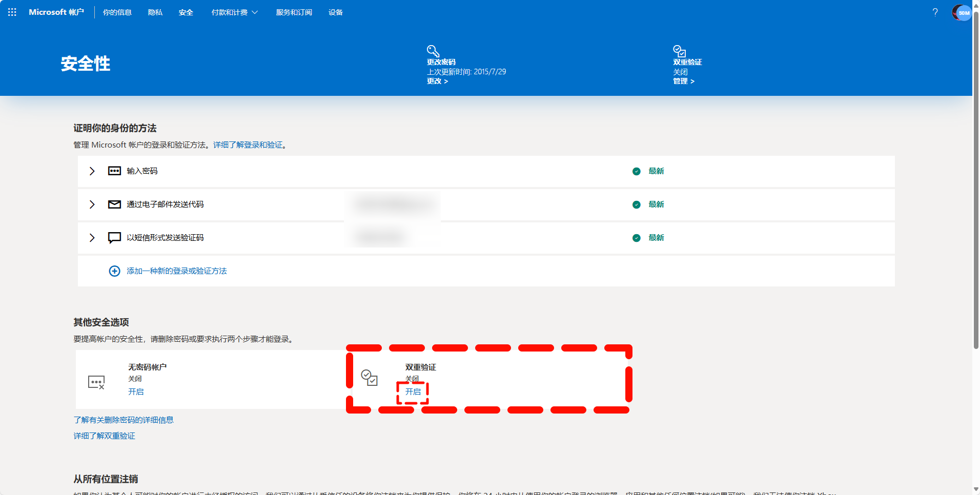Click 管理 under 双重验证 in header
This screenshot has height=495, width=980.
pyautogui.click(x=683, y=81)
